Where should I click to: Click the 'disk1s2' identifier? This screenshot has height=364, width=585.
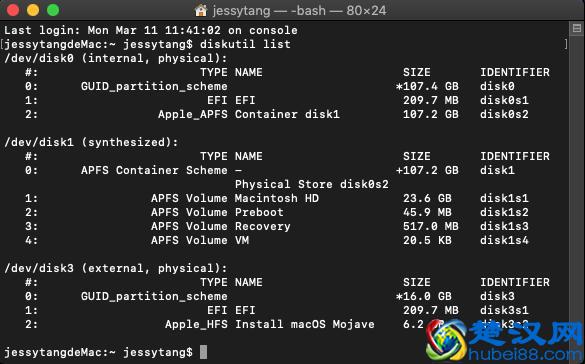click(x=504, y=212)
